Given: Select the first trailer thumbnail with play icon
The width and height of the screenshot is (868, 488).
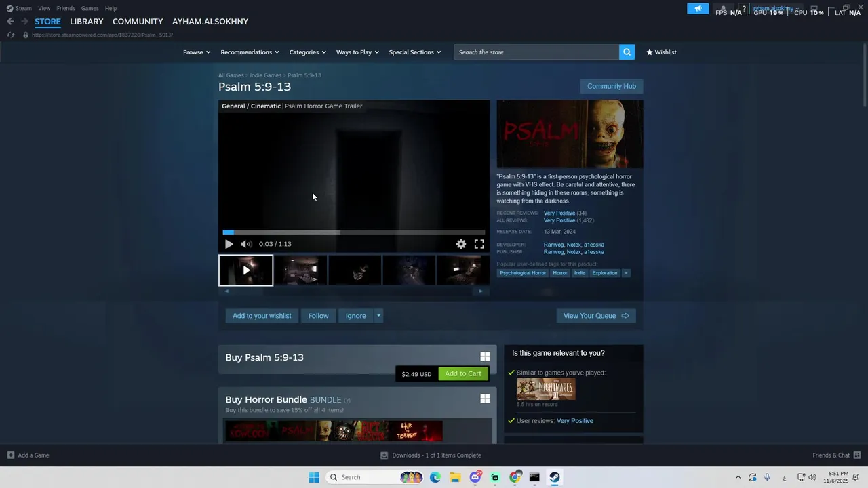Looking at the screenshot, I should 246,270.
